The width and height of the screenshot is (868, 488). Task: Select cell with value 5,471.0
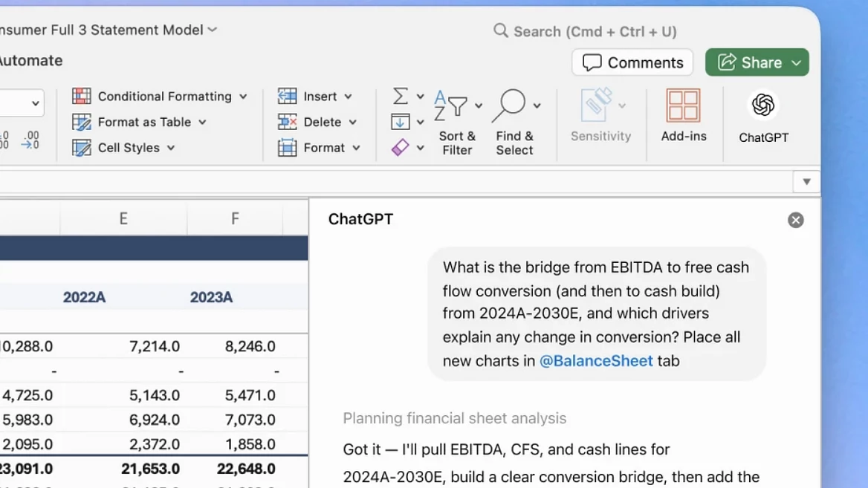pos(250,395)
